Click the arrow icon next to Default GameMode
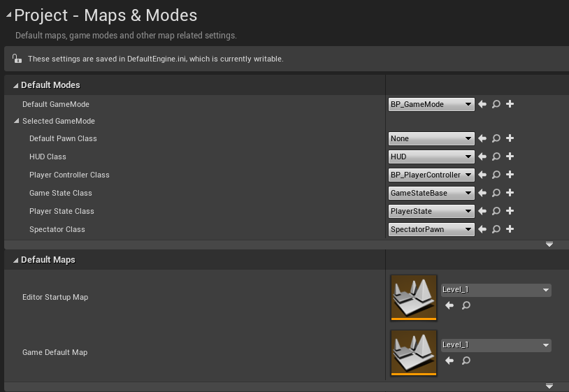The image size is (569, 392). pyautogui.click(x=482, y=104)
